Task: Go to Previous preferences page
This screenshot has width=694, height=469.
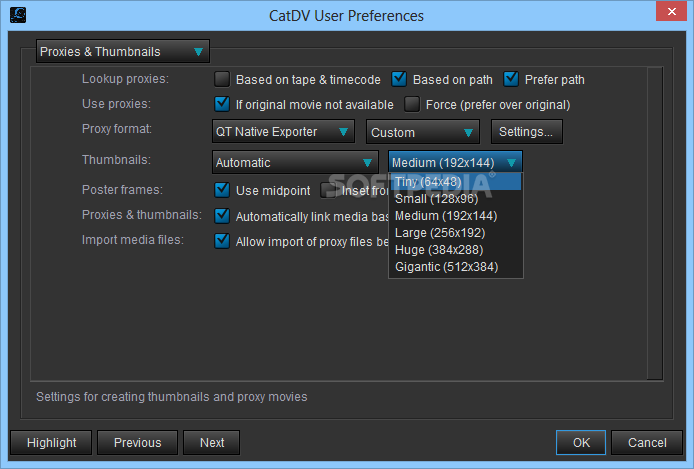Action: pyautogui.click(x=137, y=442)
